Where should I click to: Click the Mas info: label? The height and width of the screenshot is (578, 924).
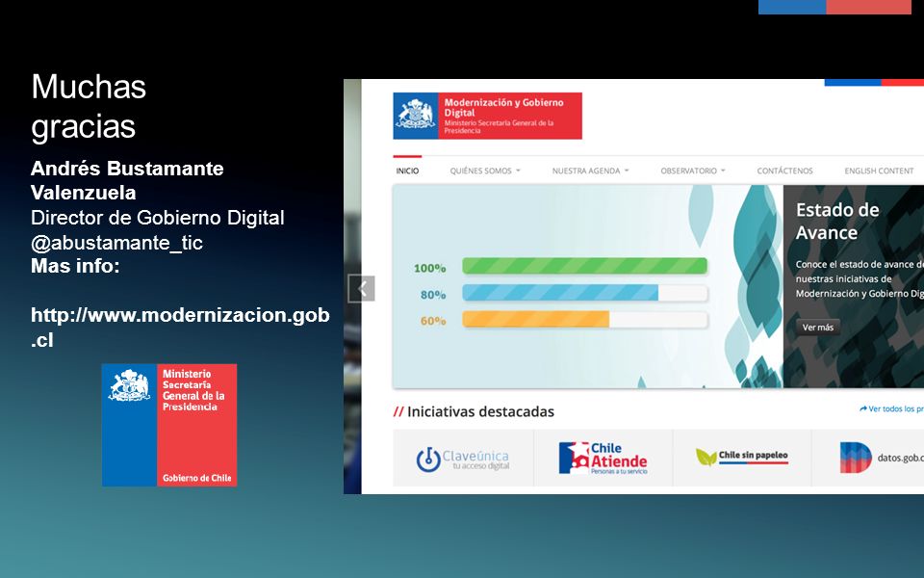[x=75, y=266]
